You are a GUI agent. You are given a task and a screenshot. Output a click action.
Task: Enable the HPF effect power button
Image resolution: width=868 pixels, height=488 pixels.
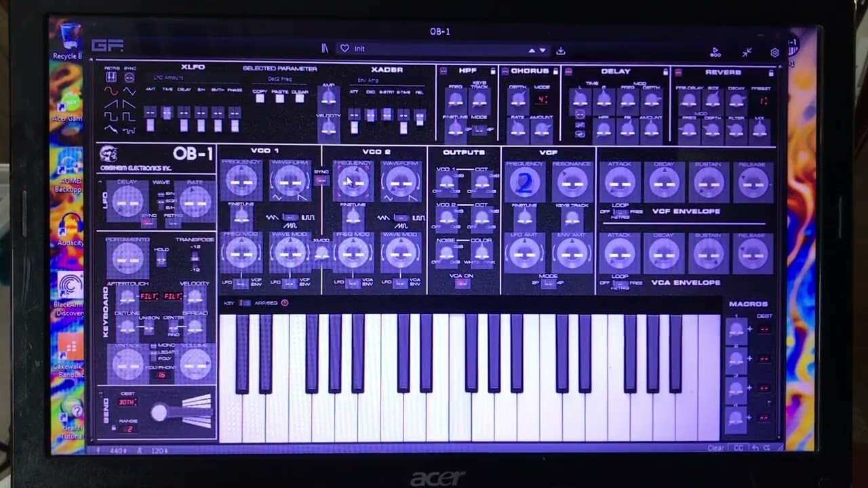click(443, 70)
